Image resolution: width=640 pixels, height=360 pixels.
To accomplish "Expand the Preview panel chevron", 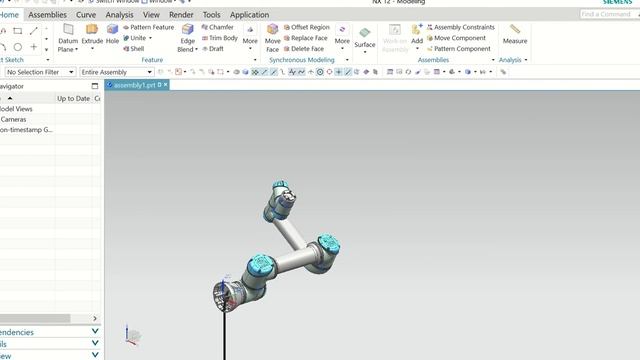I will point(95,355).
